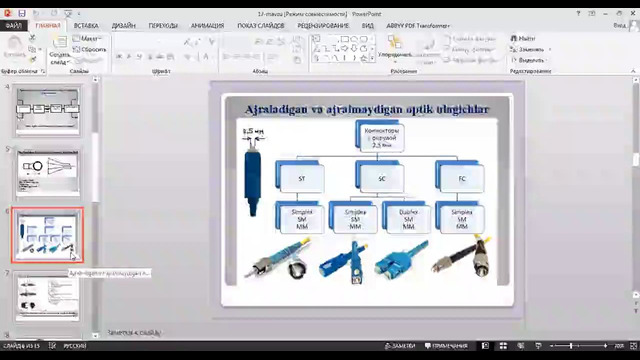Open the ABBYY PDF Transformer+ tab

[418, 25]
